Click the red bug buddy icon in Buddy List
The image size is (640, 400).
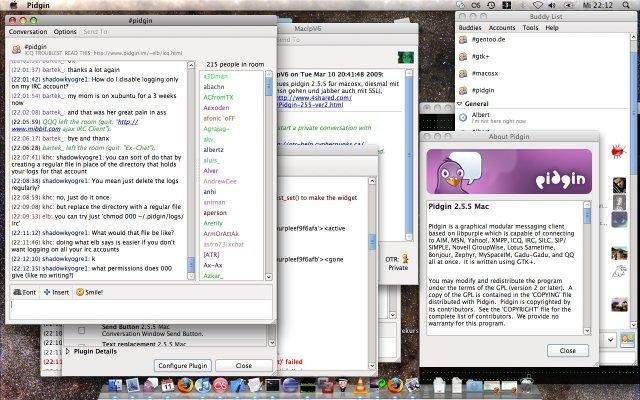click(x=618, y=152)
